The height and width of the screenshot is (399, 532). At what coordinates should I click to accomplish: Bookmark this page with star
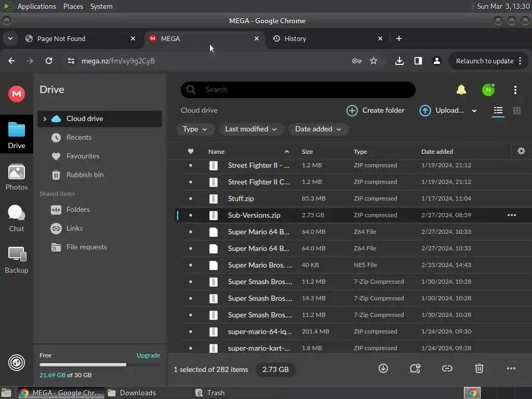374,61
